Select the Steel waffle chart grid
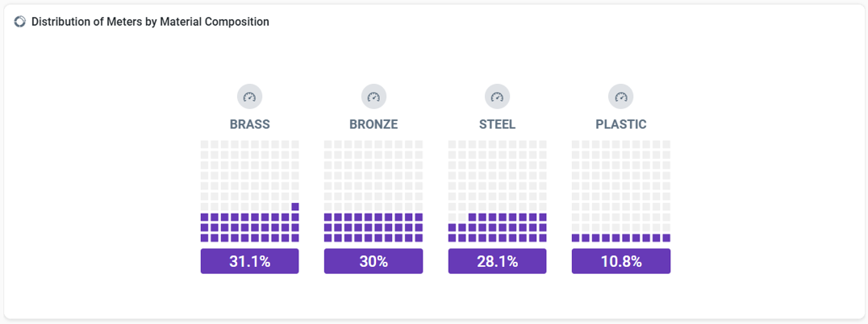 click(x=497, y=191)
